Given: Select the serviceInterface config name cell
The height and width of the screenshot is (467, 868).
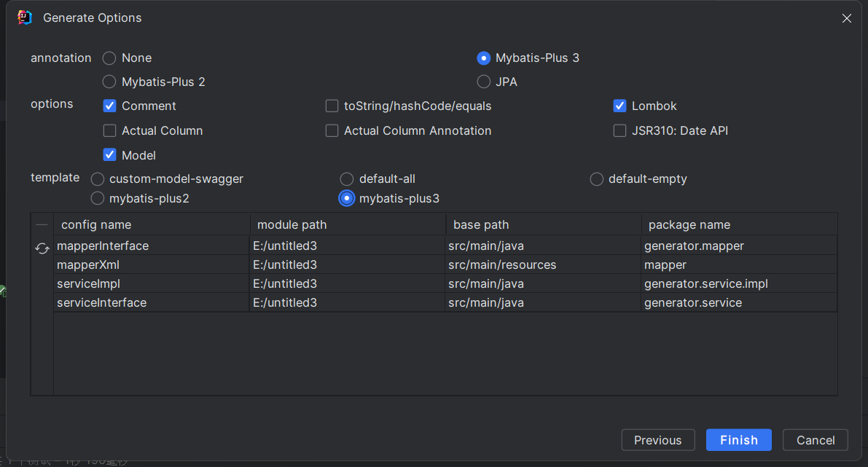Looking at the screenshot, I should [x=152, y=302].
